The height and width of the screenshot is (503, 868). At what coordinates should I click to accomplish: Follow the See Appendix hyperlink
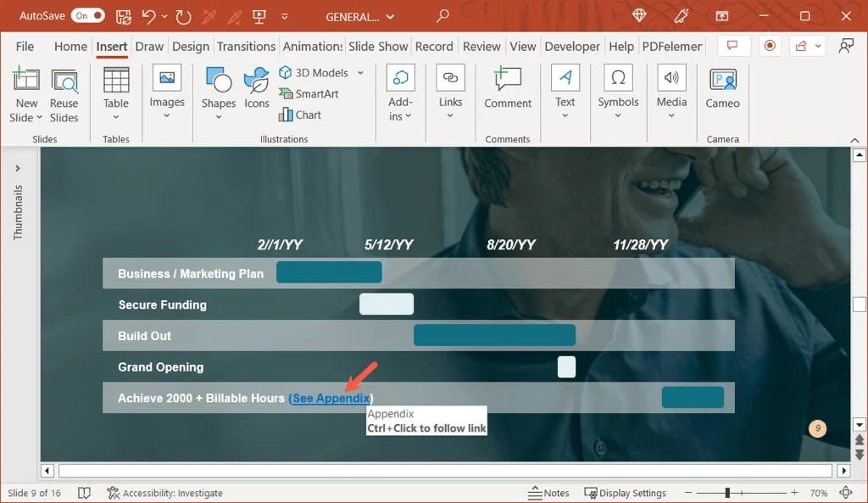329,397
